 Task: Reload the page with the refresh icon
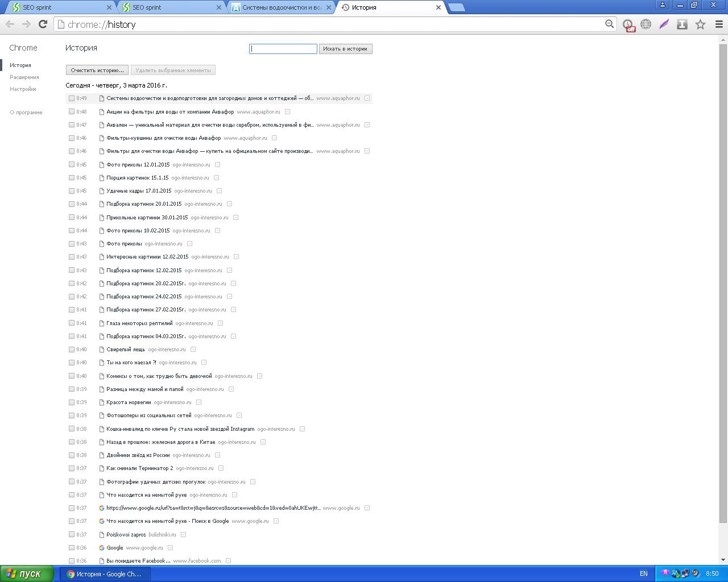(43, 24)
